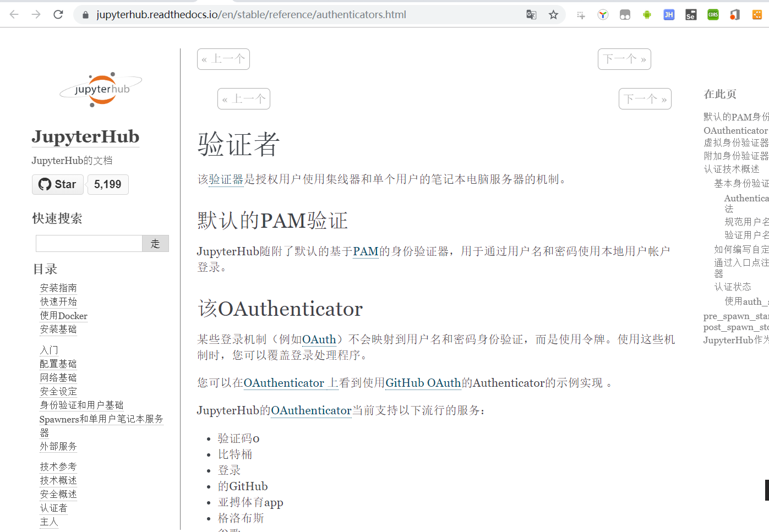
Task: Open 安装基础 in the sidebar
Action: 58,329
